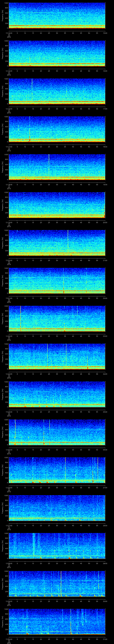Image resolution: width=114 pixels, height=644 pixels.
Task: Select the '13:18:00' start time label
Action: click(9, 184)
